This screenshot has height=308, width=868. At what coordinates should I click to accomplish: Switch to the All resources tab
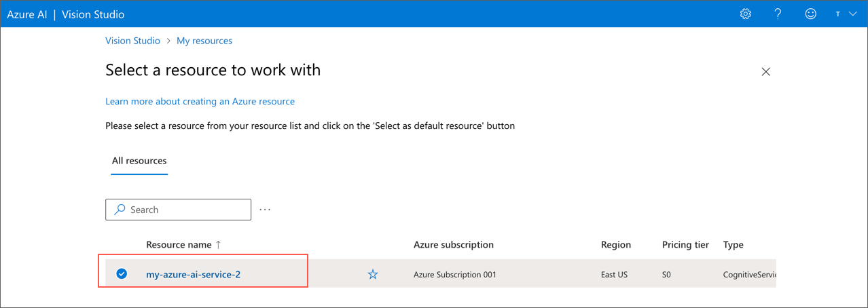139,161
